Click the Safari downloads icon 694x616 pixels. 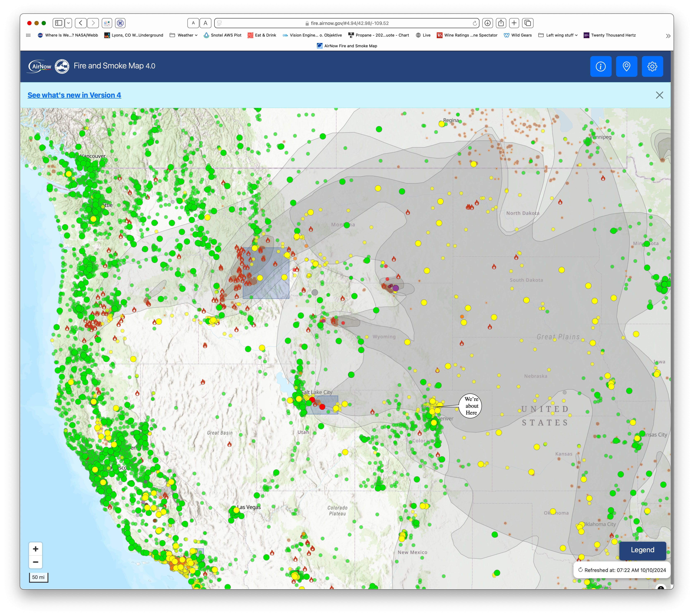click(x=487, y=23)
